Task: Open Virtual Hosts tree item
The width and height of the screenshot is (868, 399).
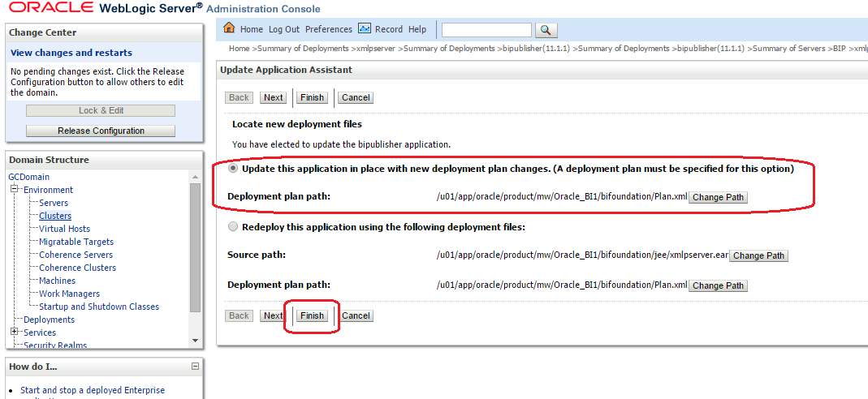Action: 65,229
